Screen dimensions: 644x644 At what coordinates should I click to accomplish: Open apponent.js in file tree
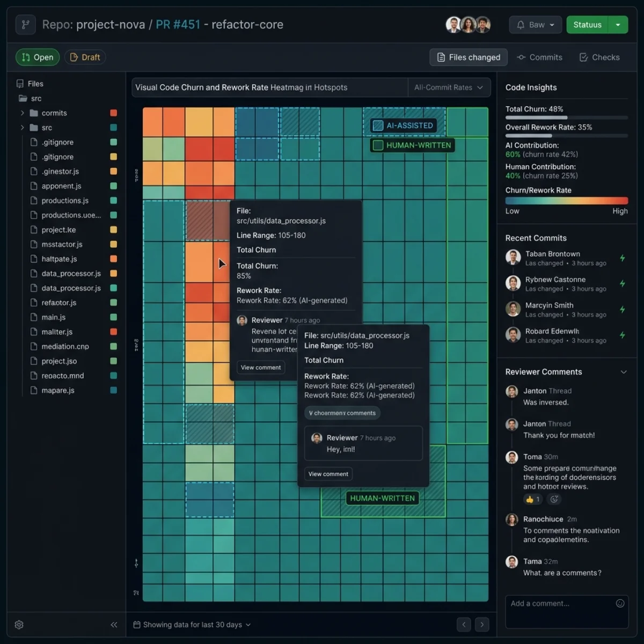coord(62,186)
